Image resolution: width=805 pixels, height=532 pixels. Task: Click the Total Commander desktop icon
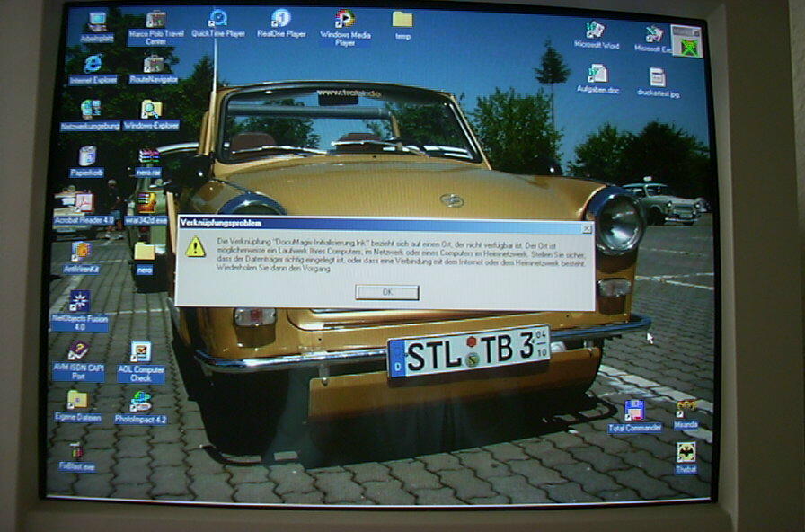[x=634, y=412]
